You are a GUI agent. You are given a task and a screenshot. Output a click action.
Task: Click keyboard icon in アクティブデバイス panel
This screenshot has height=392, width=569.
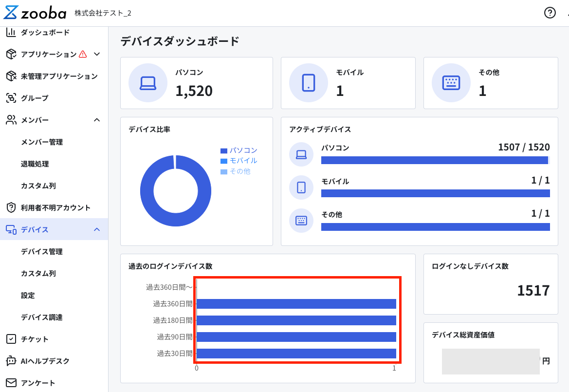coord(301,220)
